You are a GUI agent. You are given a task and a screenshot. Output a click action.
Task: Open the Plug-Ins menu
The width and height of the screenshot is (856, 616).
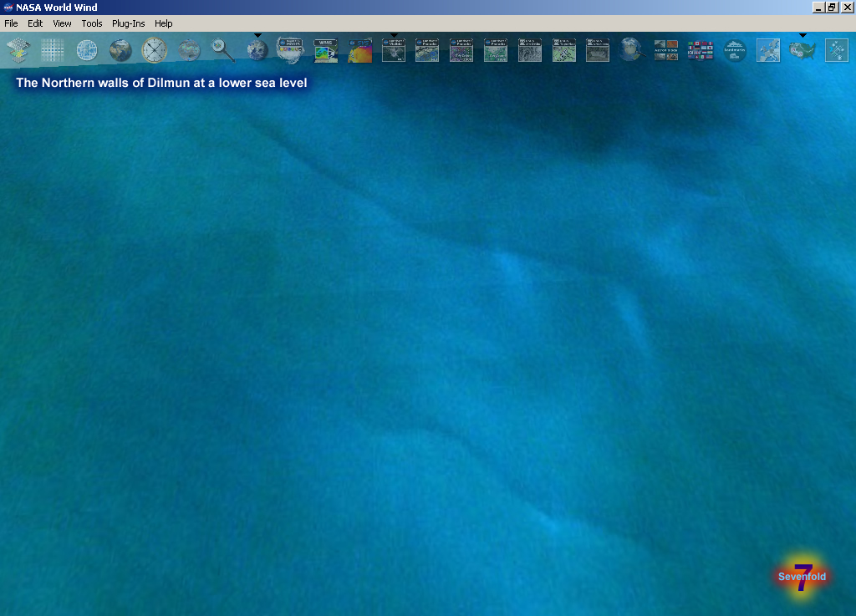click(x=128, y=23)
